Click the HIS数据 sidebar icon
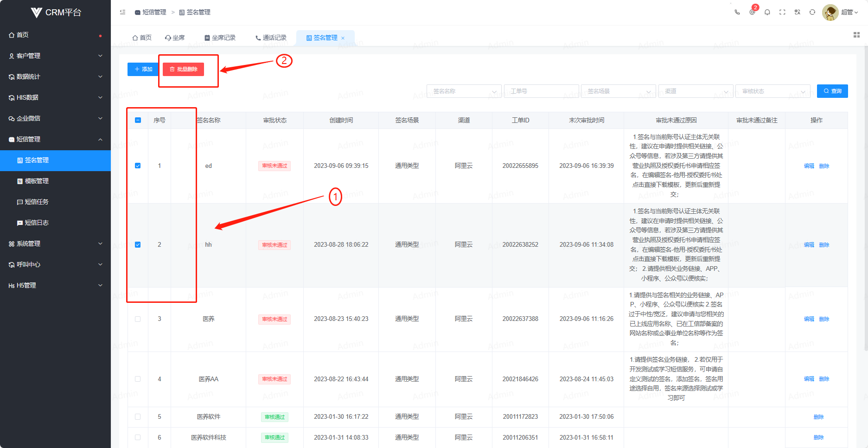868x448 pixels. 12,97
